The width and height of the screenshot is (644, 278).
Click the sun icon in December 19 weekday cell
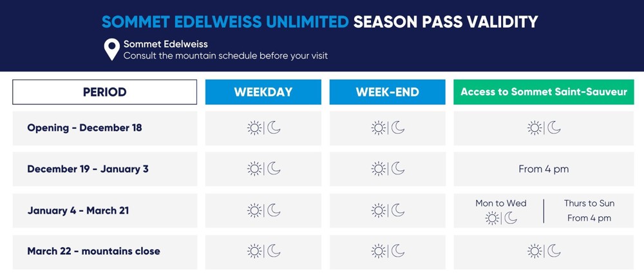point(255,169)
